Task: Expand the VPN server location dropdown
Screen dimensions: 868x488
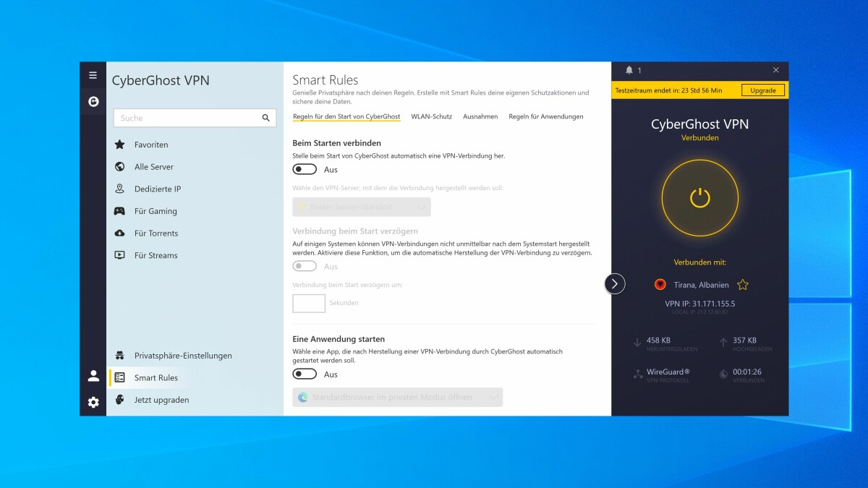Action: [x=362, y=207]
